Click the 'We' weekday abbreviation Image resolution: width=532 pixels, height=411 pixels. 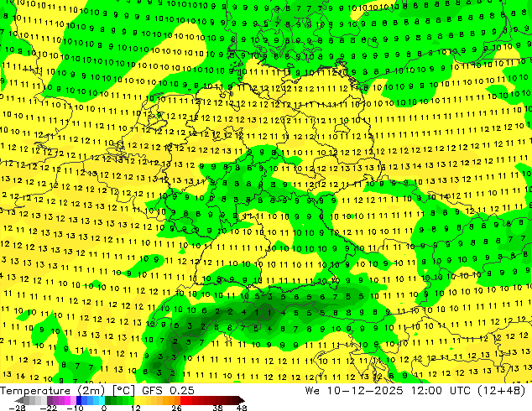click(x=312, y=391)
